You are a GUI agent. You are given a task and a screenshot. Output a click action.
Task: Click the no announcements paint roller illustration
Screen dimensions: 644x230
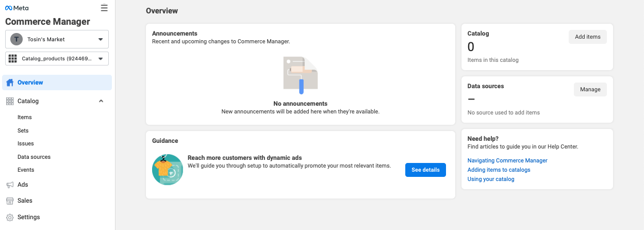coord(301,75)
